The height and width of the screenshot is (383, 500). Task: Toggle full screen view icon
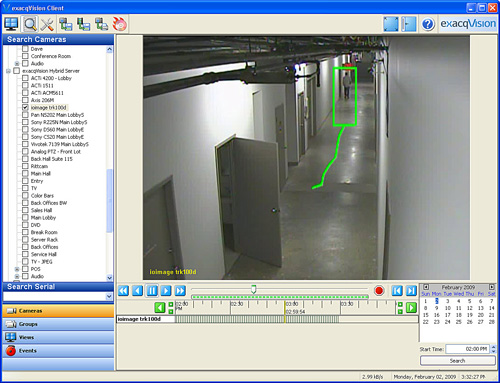point(391,24)
